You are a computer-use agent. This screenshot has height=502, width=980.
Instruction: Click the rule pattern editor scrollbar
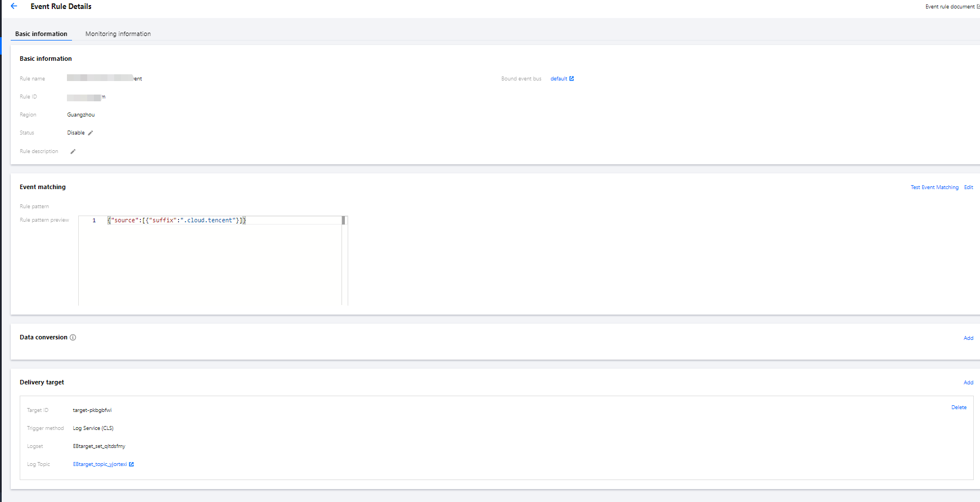343,221
